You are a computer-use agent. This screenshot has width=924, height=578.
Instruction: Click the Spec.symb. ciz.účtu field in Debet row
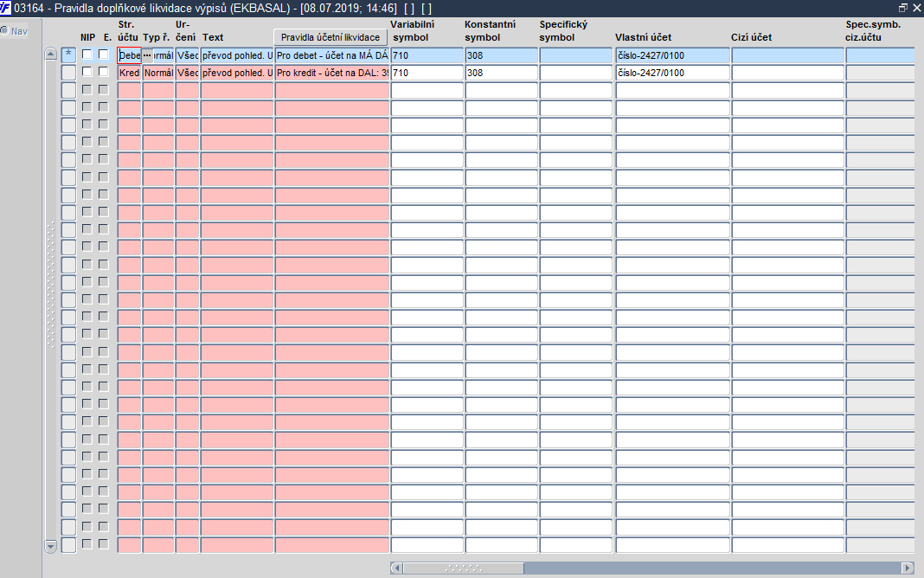click(881, 55)
